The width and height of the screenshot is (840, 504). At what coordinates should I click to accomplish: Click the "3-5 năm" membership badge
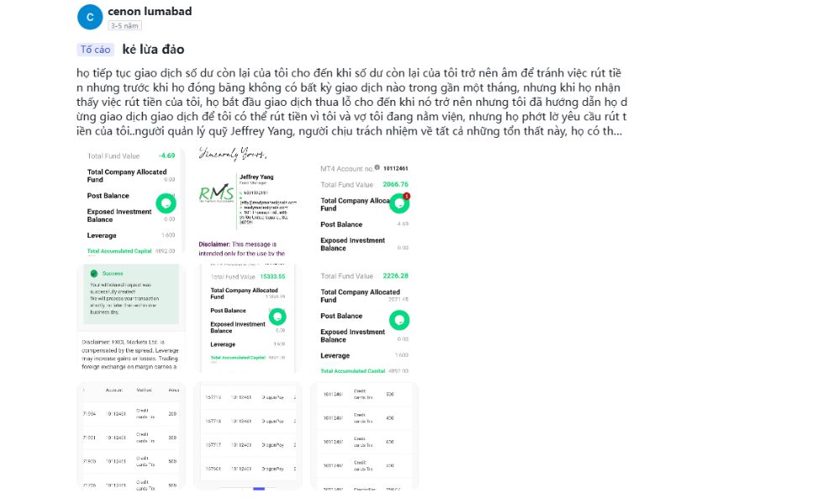123,26
